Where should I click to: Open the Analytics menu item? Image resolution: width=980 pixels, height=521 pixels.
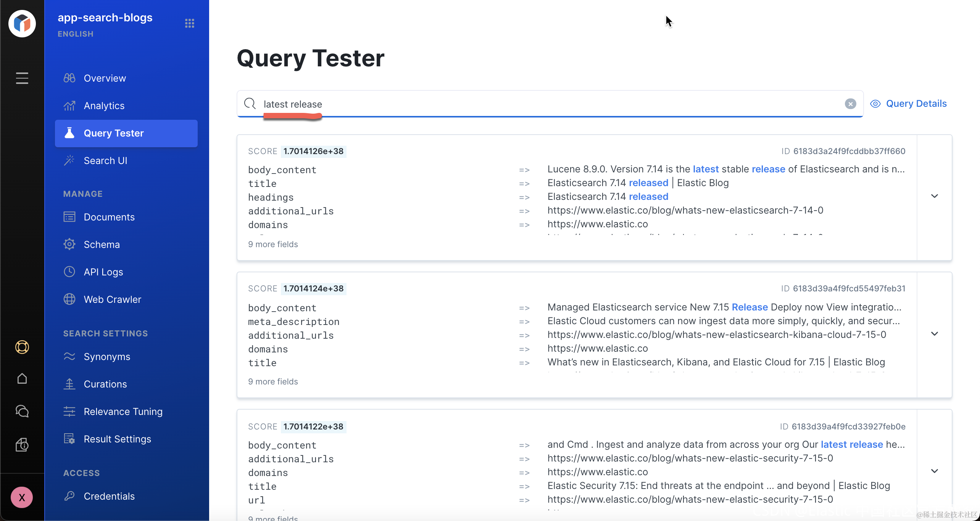click(104, 106)
